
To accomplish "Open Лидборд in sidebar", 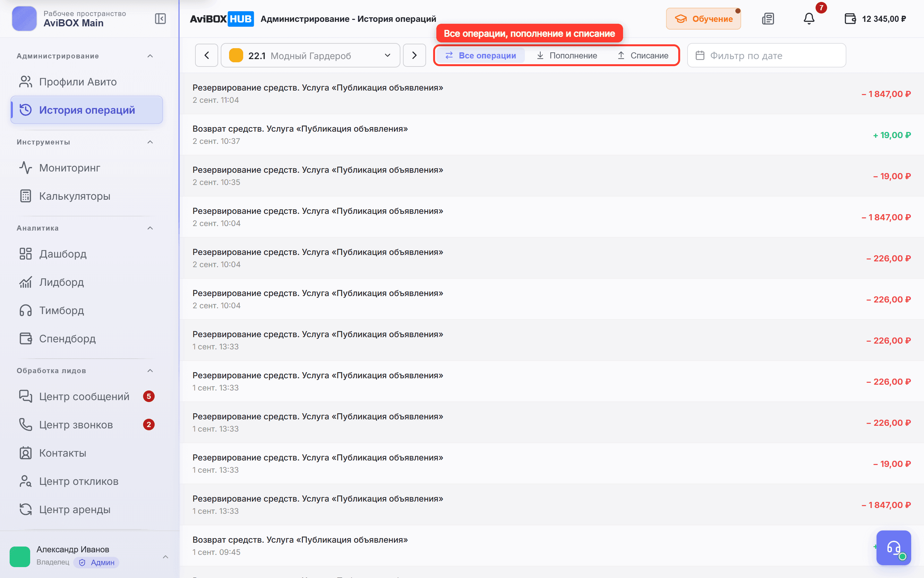I will pyautogui.click(x=87, y=282).
